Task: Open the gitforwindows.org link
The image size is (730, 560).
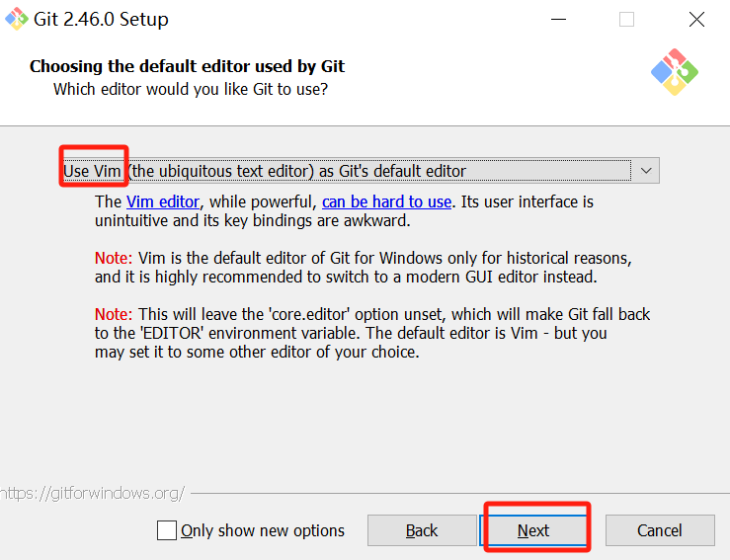Action: coord(92,492)
